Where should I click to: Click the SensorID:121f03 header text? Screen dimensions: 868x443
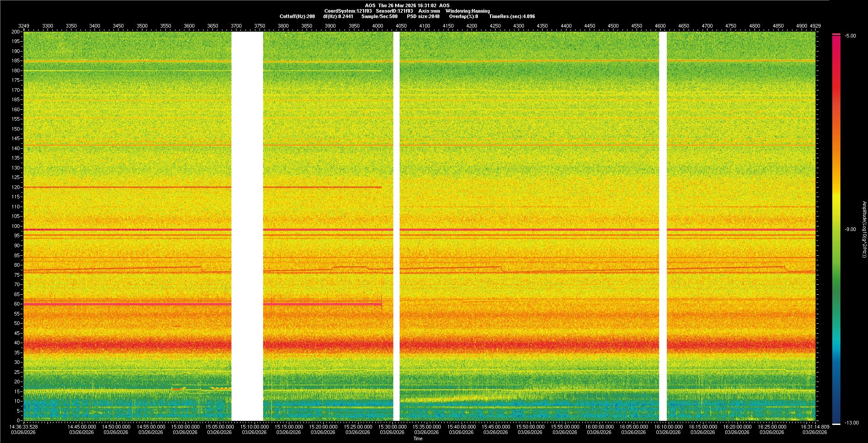coord(394,11)
